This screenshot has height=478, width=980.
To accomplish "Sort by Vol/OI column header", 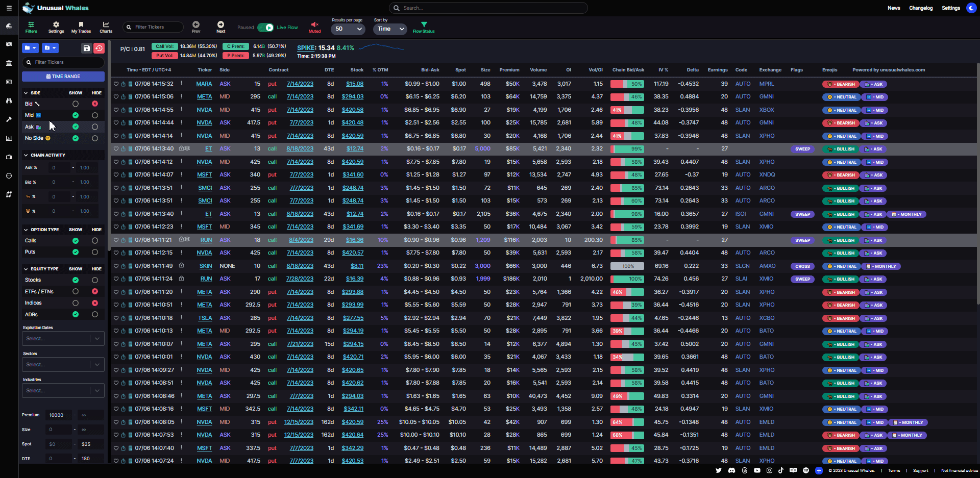I will 596,70.
